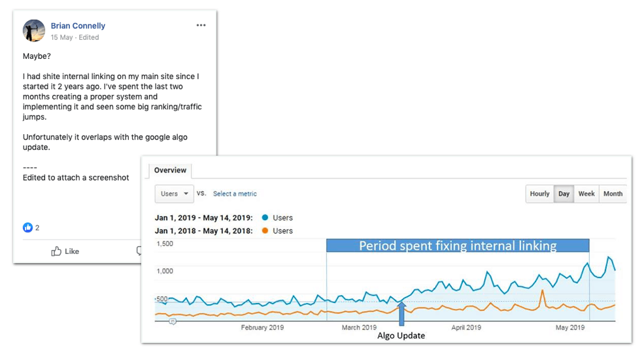Screen dimensions: 644x356
Task: Click the Select a metric link
Action: tap(235, 194)
